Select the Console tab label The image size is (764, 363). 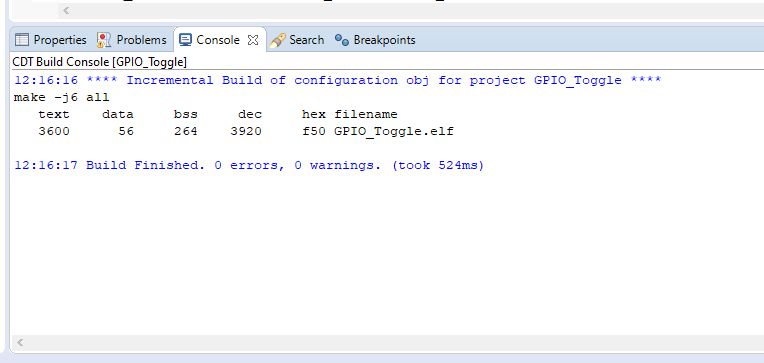pos(218,40)
